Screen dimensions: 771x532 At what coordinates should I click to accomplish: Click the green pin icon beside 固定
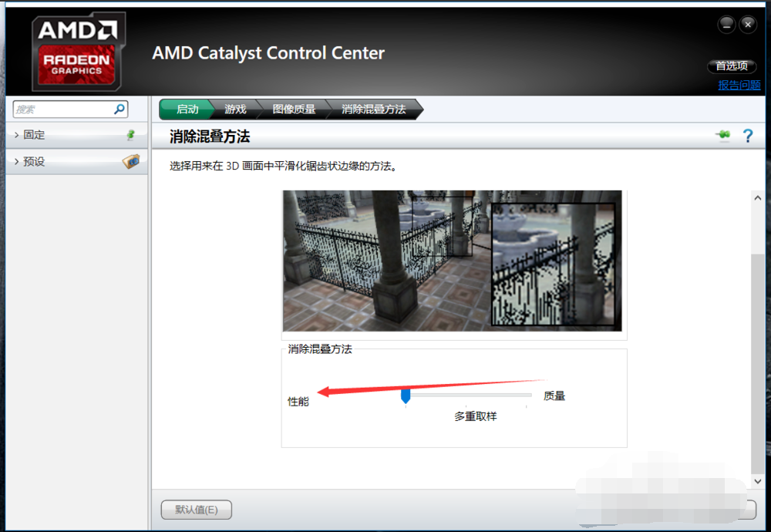click(130, 135)
